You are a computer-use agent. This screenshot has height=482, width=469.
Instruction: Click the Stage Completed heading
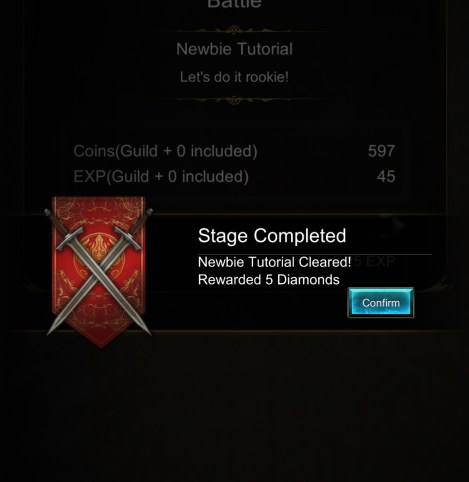click(272, 236)
